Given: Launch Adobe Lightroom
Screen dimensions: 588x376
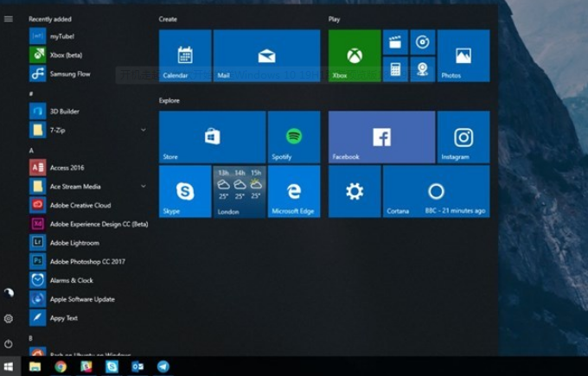Looking at the screenshot, I should coord(89,243).
